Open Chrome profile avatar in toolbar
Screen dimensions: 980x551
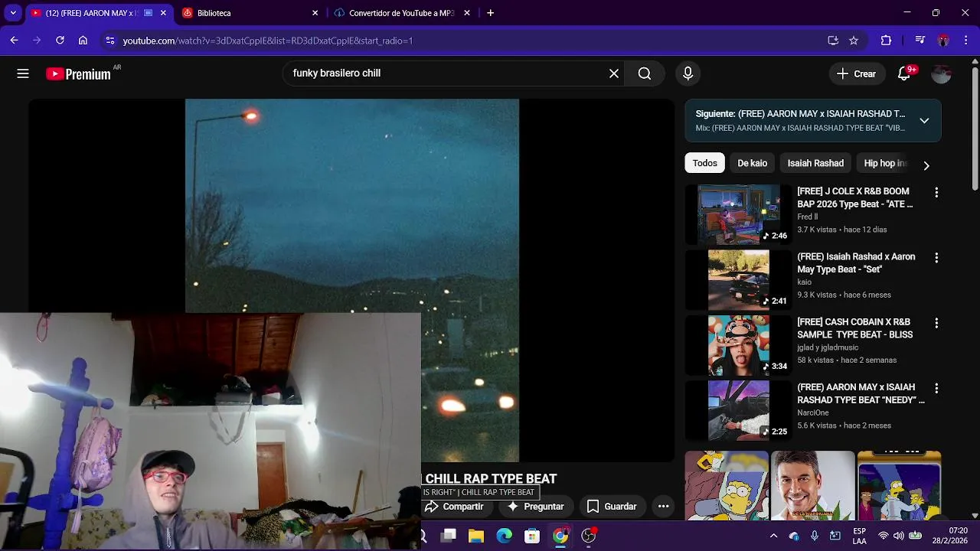pyautogui.click(x=943, y=41)
